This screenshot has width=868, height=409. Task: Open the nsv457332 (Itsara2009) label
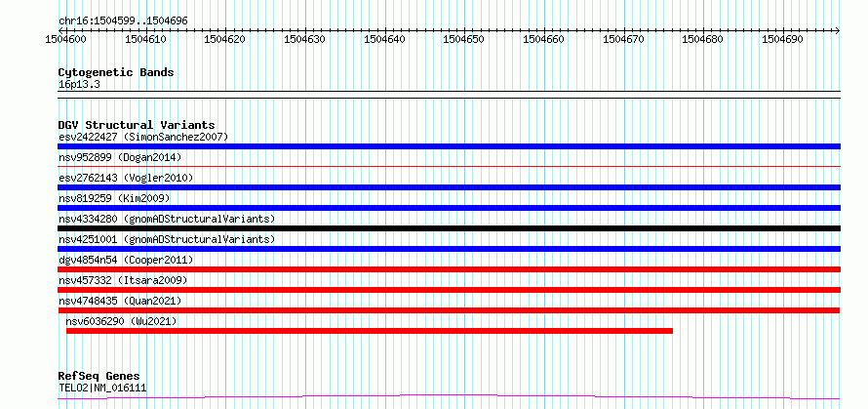point(123,280)
